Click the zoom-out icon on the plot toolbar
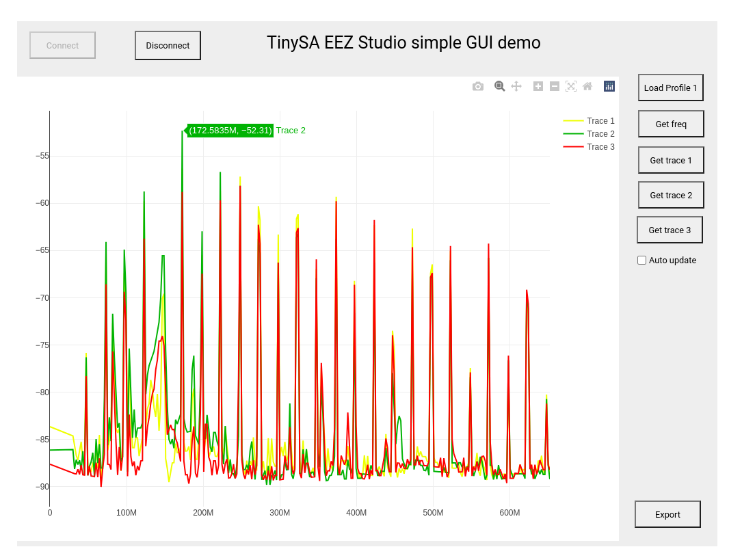This screenshot has width=742, height=560. coord(555,86)
